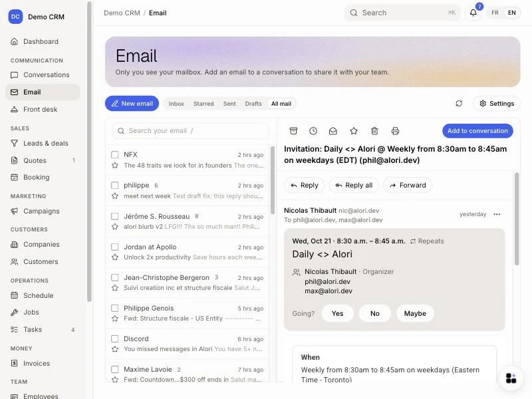Archive the open email

pyautogui.click(x=293, y=131)
